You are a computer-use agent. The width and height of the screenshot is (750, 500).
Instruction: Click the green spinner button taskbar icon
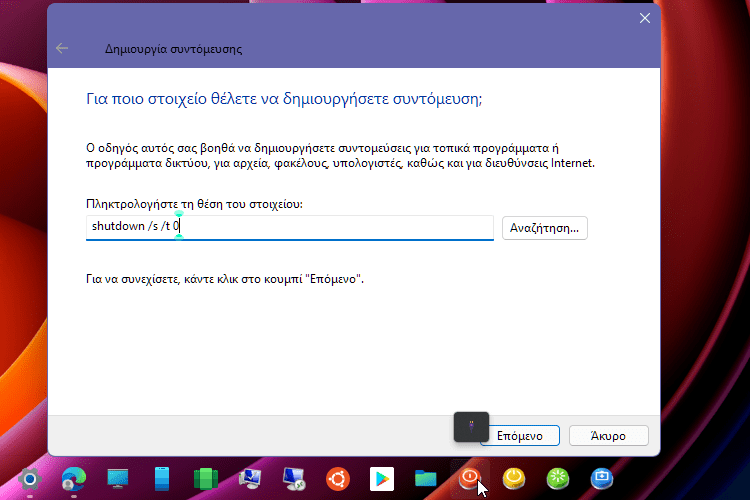coord(558,479)
